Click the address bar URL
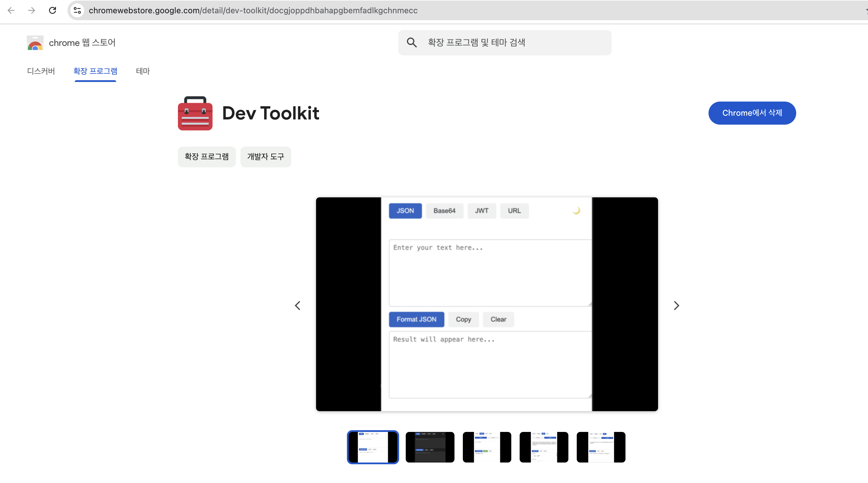 (x=253, y=10)
